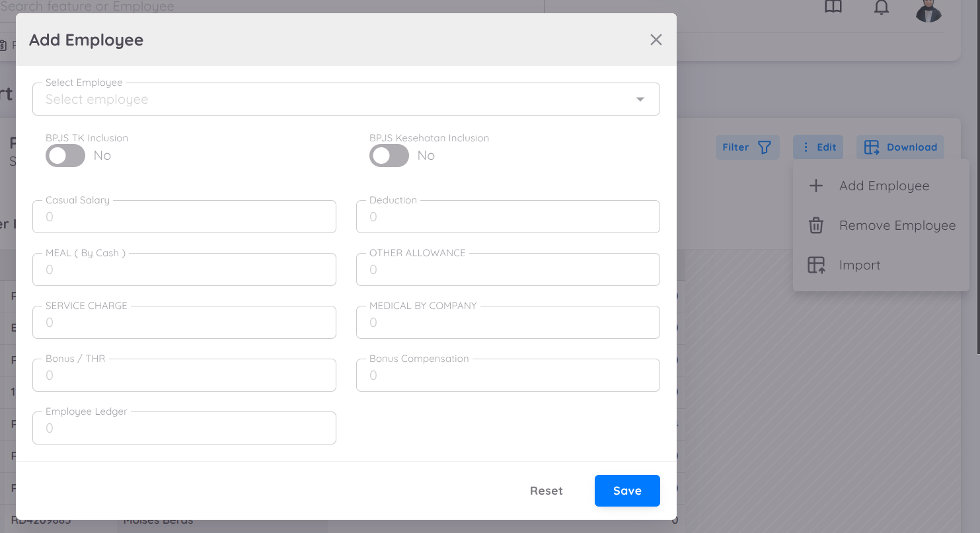Click the Reset button
Viewport: 980px width, 533px height.
[546, 491]
